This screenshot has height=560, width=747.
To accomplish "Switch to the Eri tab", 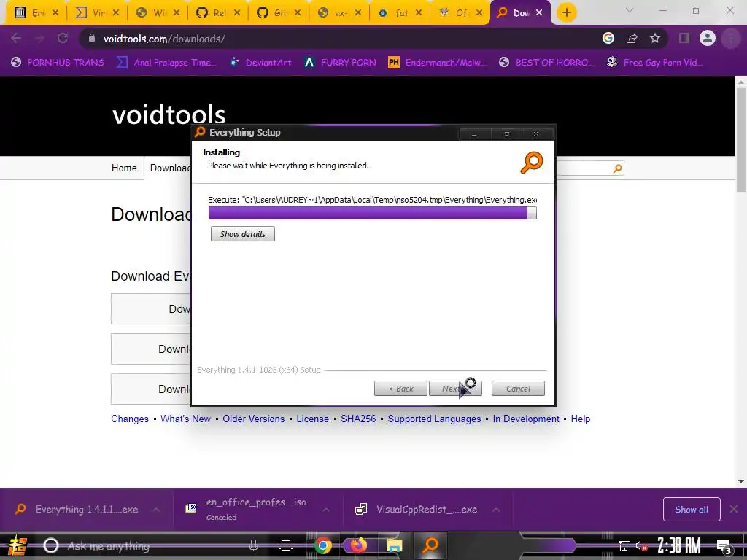I will (x=36, y=13).
